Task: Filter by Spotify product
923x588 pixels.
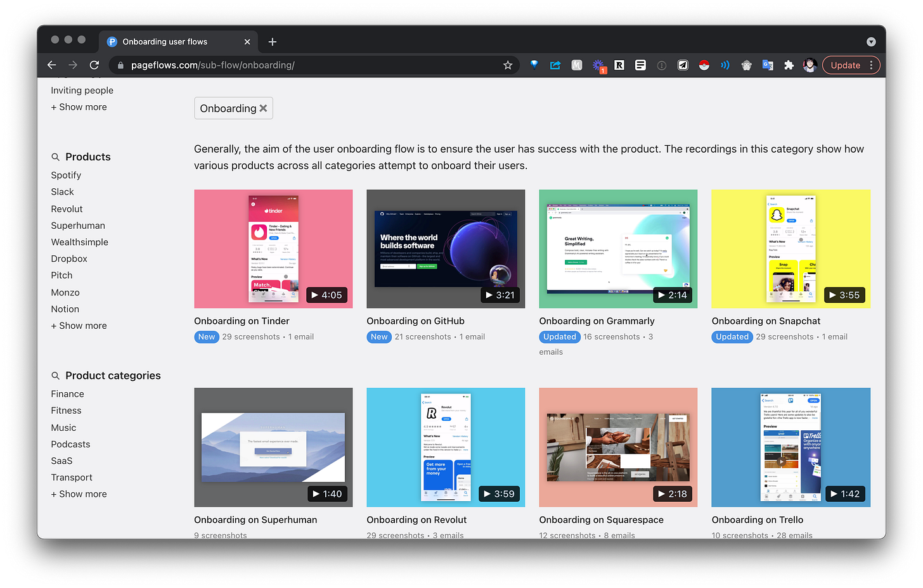Action: tap(66, 176)
